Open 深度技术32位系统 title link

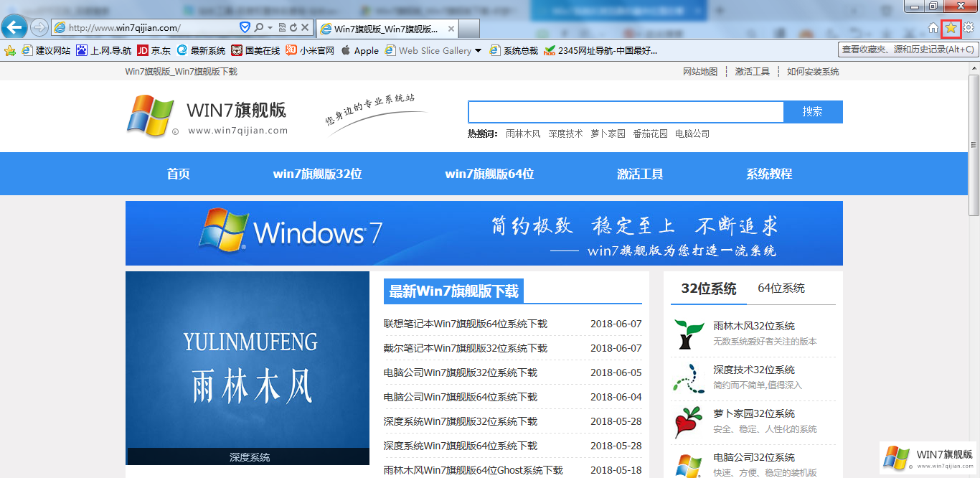(x=754, y=370)
